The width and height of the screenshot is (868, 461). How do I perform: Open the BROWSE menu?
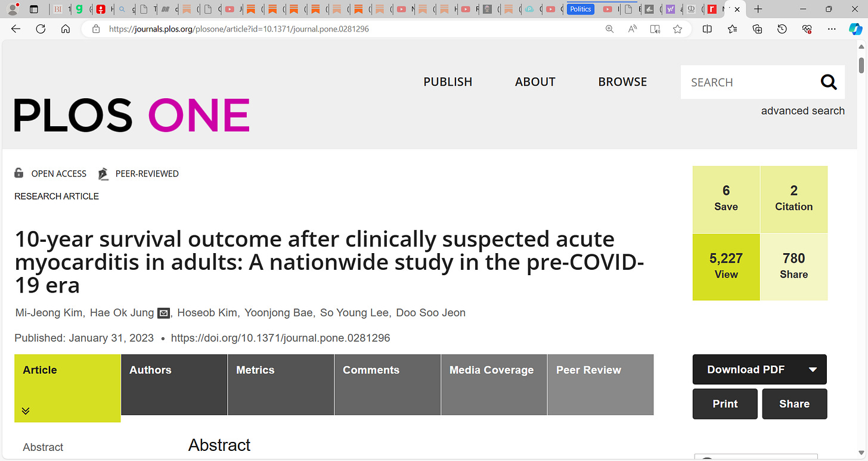pos(622,82)
